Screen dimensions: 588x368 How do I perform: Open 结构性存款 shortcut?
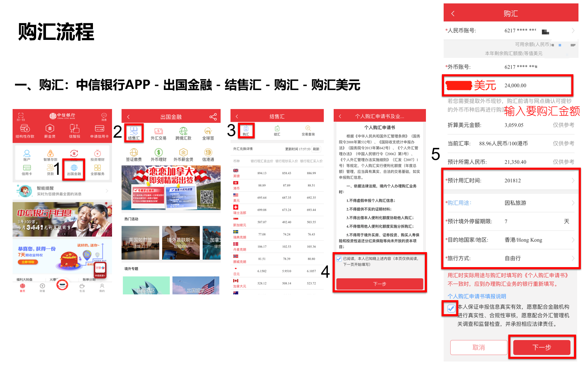[x=25, y=131]
